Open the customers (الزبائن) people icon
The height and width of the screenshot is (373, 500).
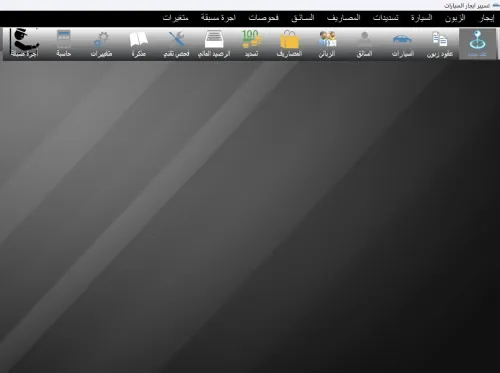tap(327, 44)
